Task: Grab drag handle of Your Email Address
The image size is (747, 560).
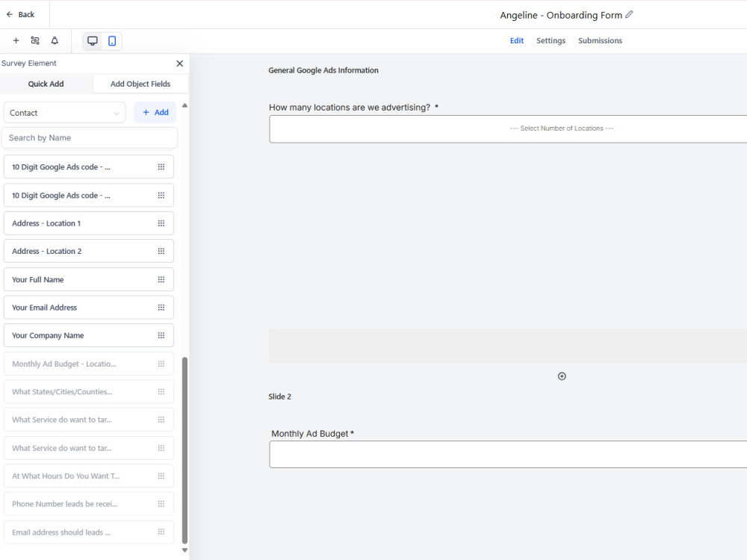Action: [x=161, y=308]
